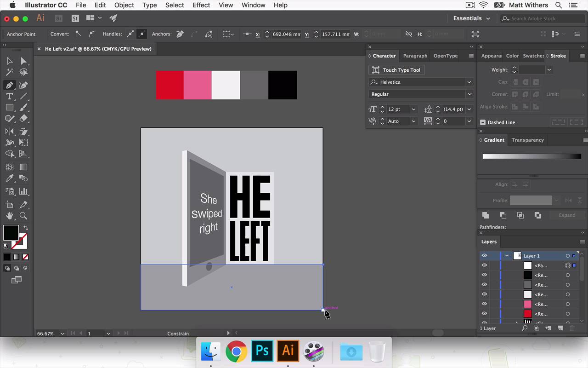Choose the Type tool

pos(9,96)
